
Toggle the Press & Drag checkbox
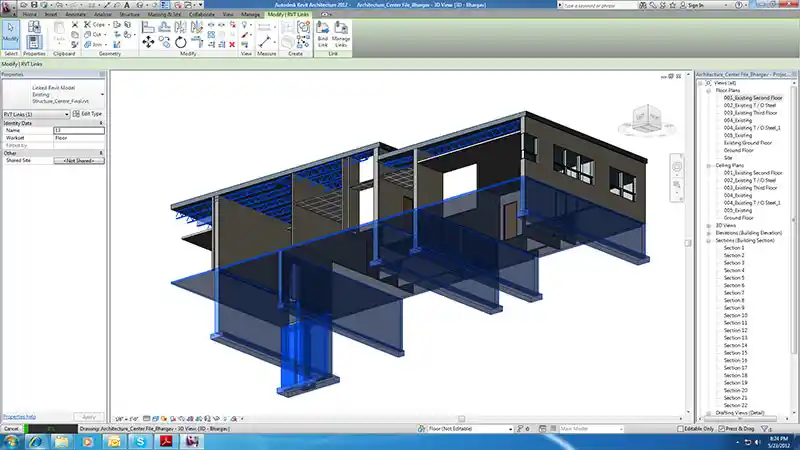(x=721, y=429)
